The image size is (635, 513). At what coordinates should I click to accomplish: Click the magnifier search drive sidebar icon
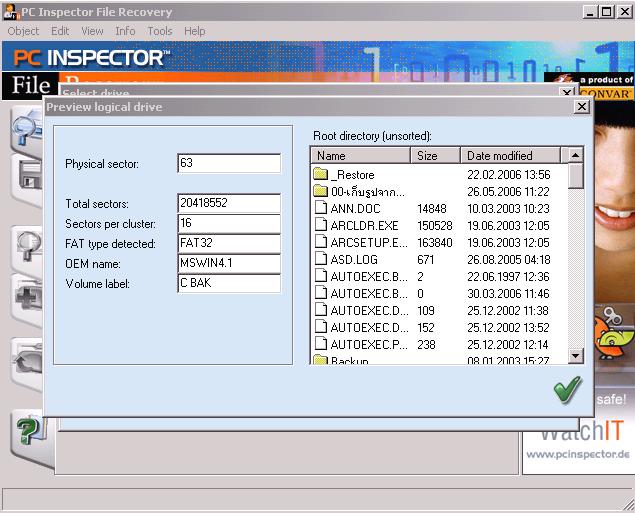[27, 130]
